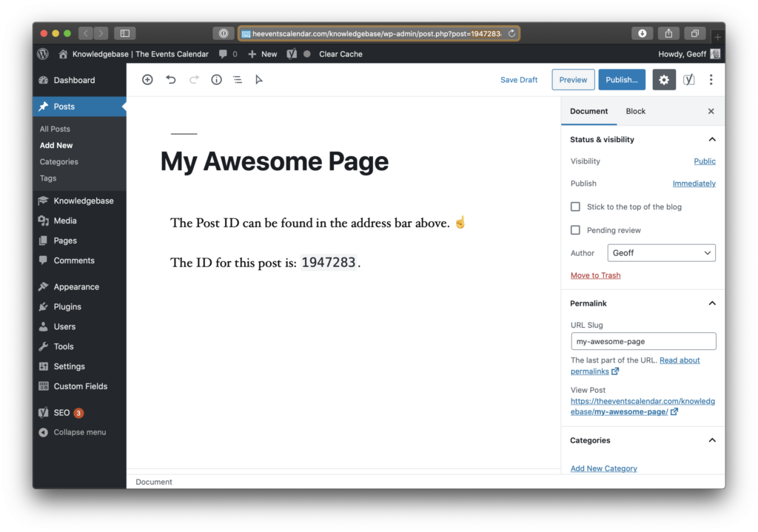This screenshot has height=532, width=758.
Task: Check the Pending review box
Action: coord(575,230)
